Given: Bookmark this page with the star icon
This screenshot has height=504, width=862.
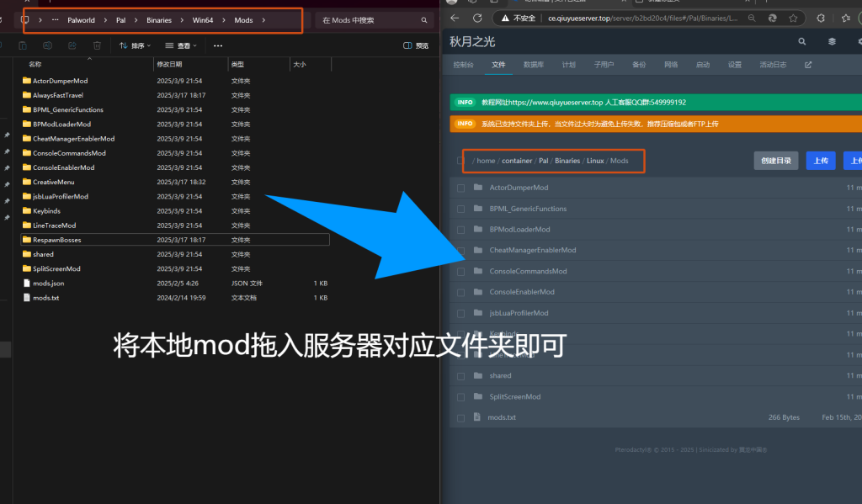Looking at the screenshot, I should [x=791, y=18].
